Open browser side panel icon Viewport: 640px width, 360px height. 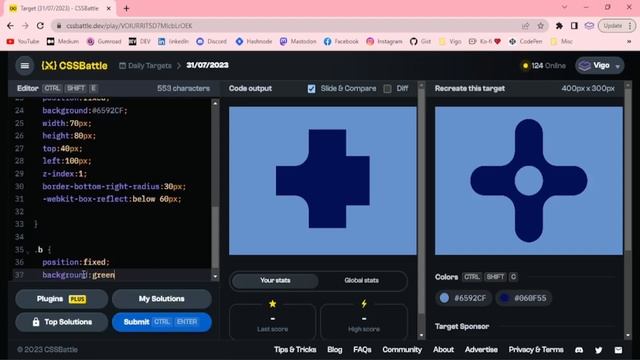[x=574, y=26]
